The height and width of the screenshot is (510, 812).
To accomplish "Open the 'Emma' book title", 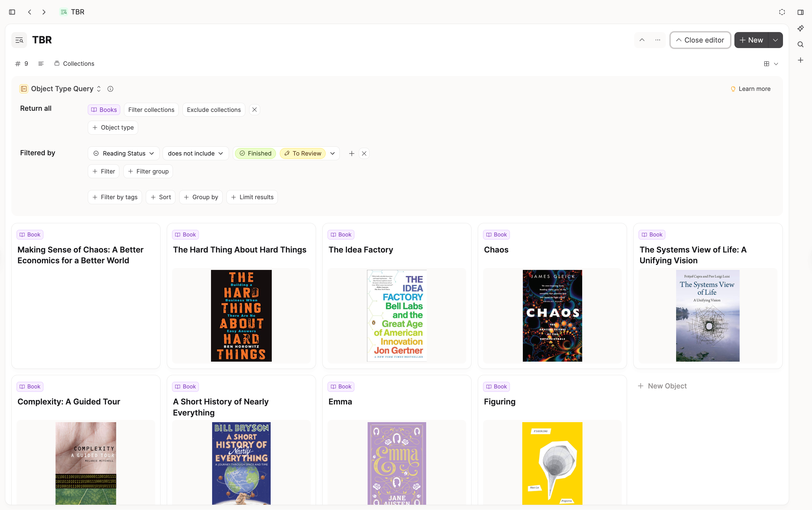I will tap(340, 402).
